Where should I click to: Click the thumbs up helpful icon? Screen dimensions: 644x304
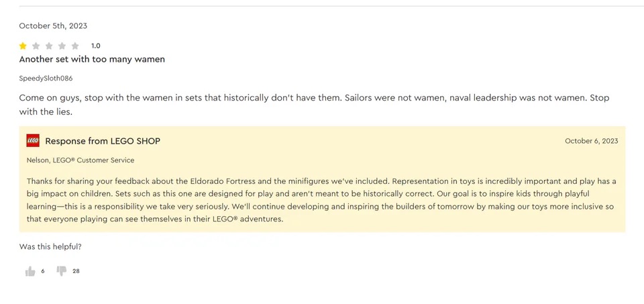pos(30,271)
